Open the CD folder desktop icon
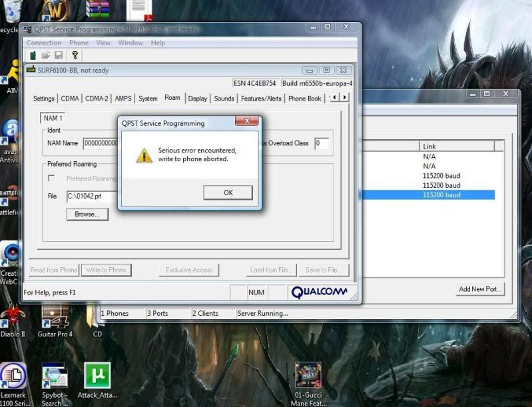This screenshot has width=532, height=407. coord(96,321)
